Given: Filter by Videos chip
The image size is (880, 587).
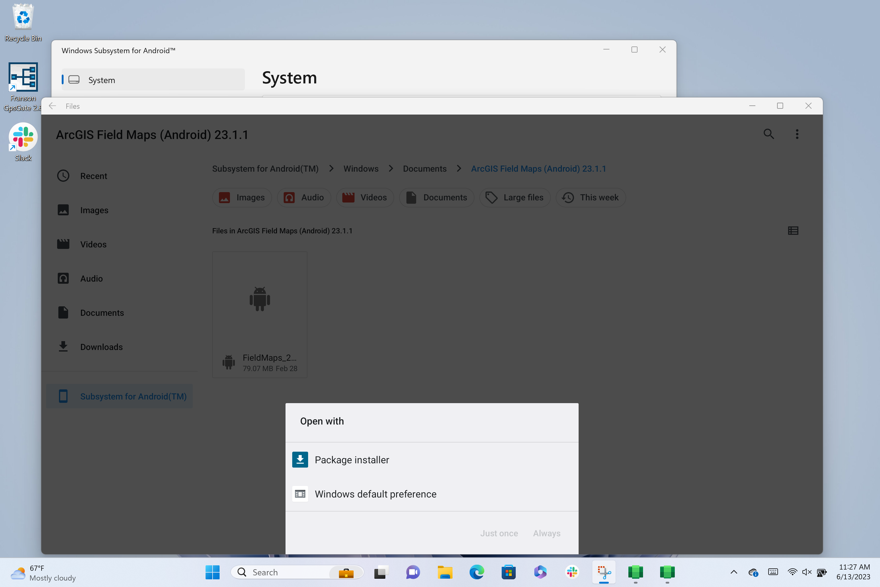Looking at the screenshot, I should click(364, 198).
